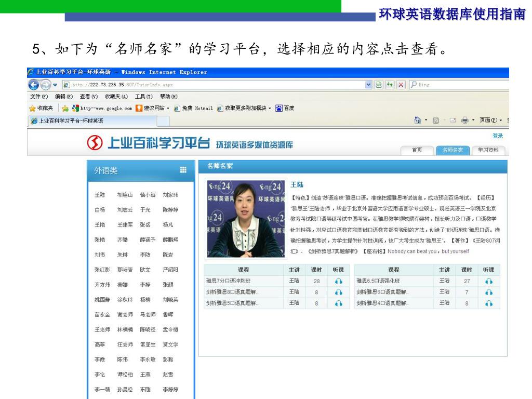Select teacher 王建军 in the list
Image resolution: width=532 pixels, height=399 pixels.
pos(125,224)
